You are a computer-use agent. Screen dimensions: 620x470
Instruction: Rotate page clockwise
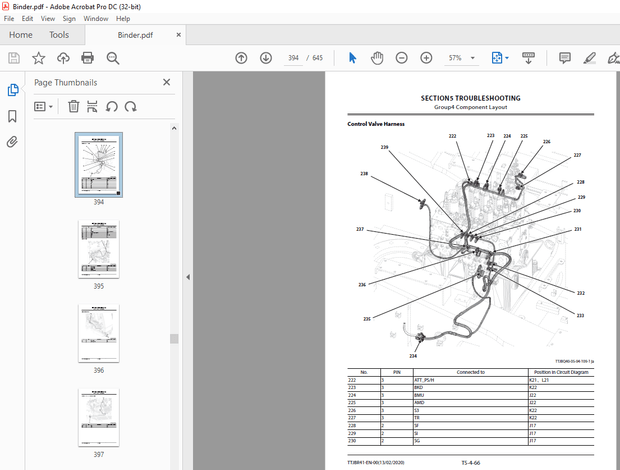point(130,106)
